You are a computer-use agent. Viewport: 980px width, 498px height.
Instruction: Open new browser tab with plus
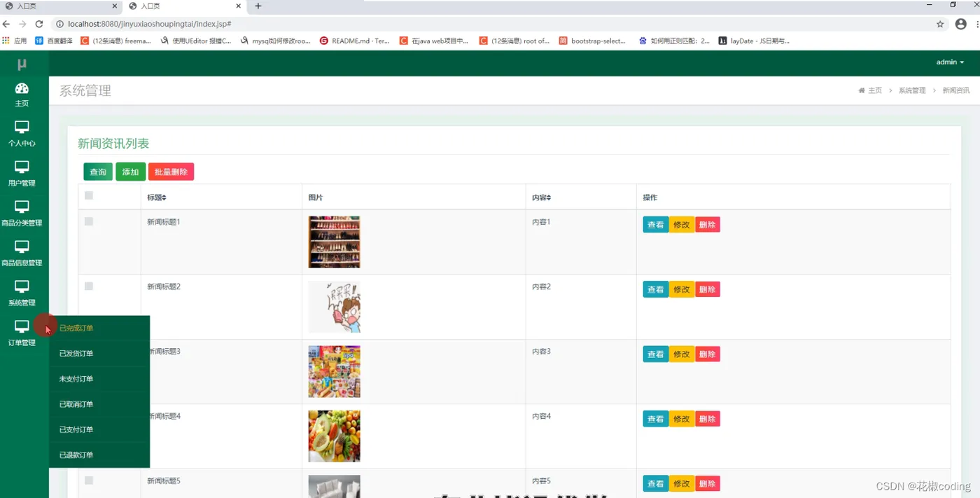(x=258, y=6)
